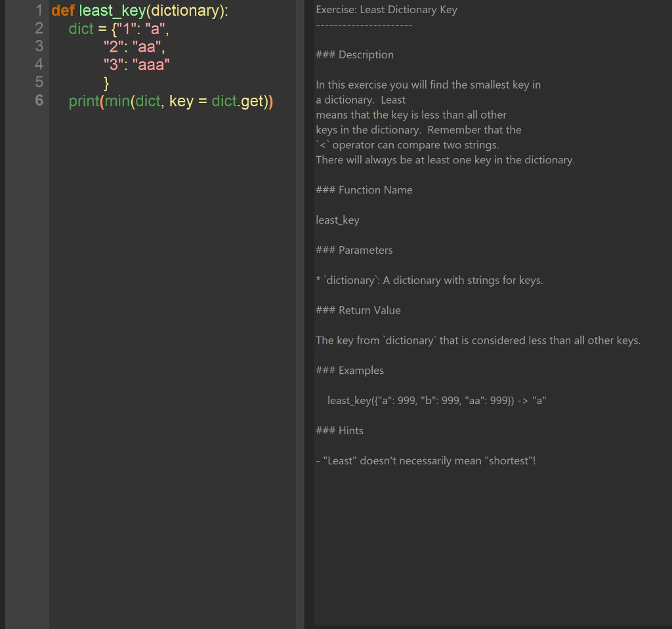Click the 'least_key({"a": 999...' example line
This screenshot has width=672, height=629.
[x=436, y=401]
